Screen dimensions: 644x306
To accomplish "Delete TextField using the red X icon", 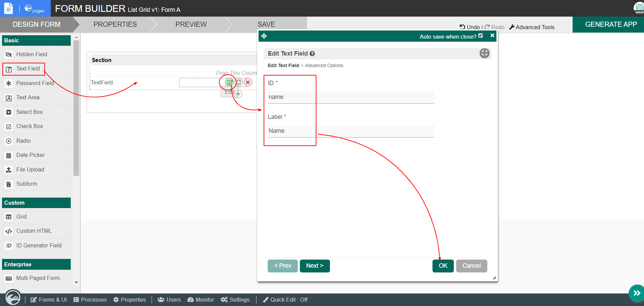I will [248, 82].
